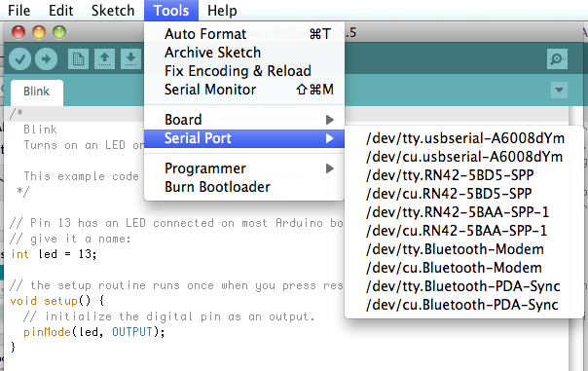Select port /dev/cu.RN42-5BAA-SPP-1
Image resolution: width=588 pixels, height=371 pixels.
pos(463,231)
